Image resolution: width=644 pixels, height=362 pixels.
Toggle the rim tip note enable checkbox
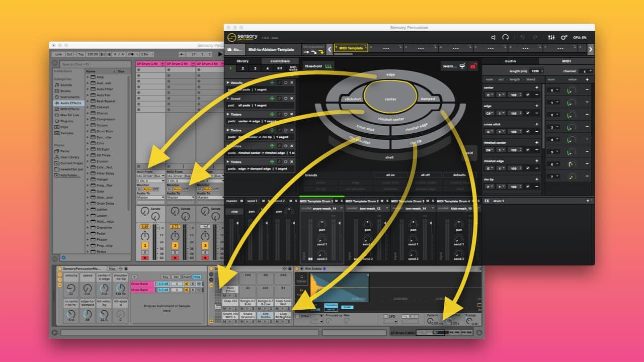click(x=528, y=187)
